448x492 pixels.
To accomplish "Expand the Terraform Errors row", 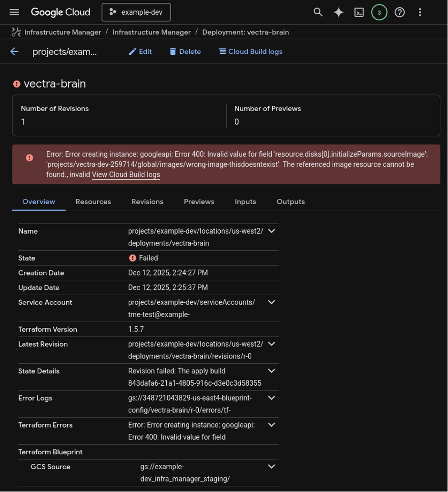I will click(272, 425).
